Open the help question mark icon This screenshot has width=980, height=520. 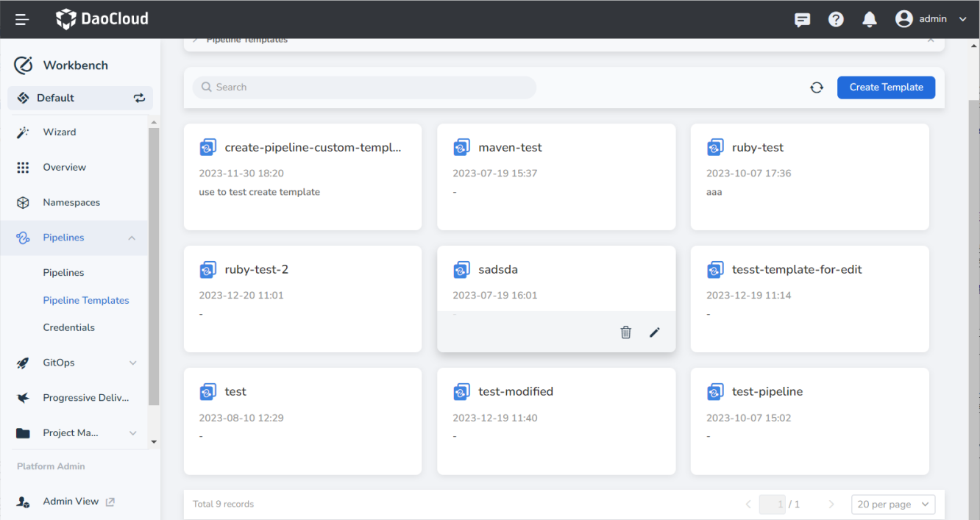pyautogui.click(x=836, y=20)
